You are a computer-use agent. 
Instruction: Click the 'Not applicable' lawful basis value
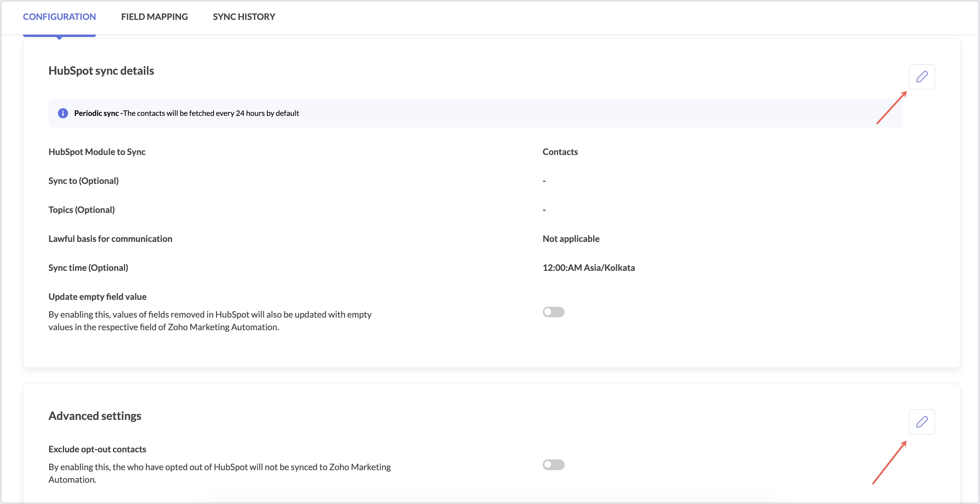(x=571, y=239)
